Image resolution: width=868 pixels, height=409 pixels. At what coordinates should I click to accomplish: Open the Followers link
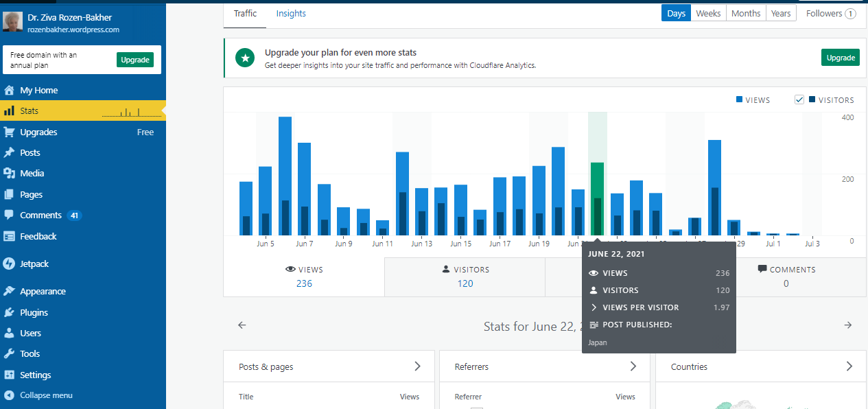pyautogui.click(x=831, y=13)
